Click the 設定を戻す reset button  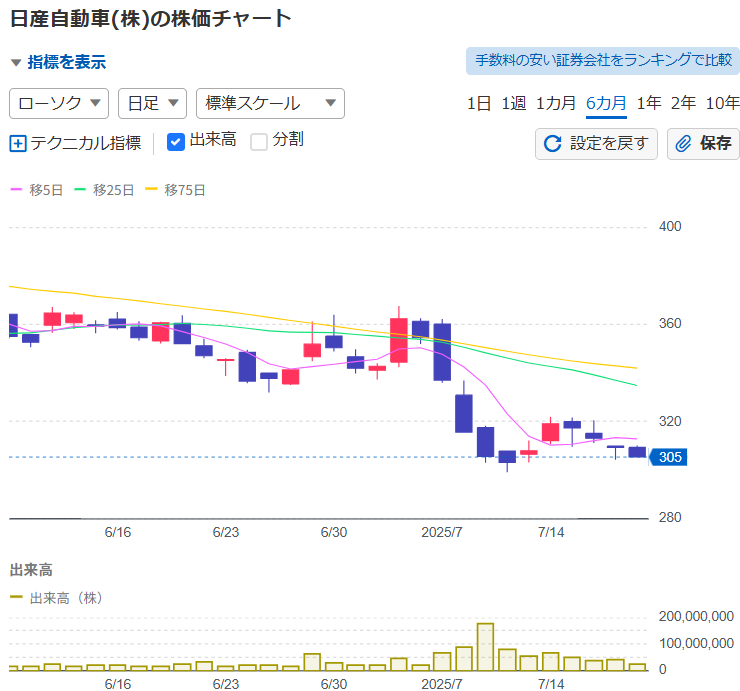pos(596,143)
